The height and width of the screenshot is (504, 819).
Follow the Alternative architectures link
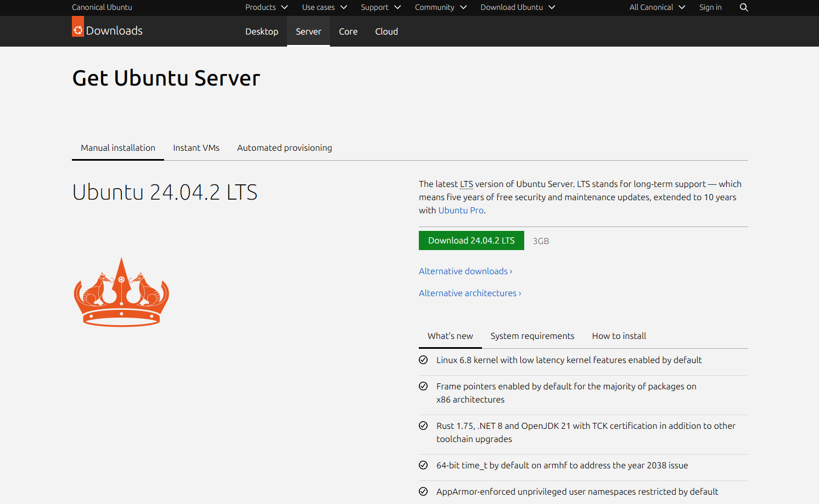tap(470, 293)
